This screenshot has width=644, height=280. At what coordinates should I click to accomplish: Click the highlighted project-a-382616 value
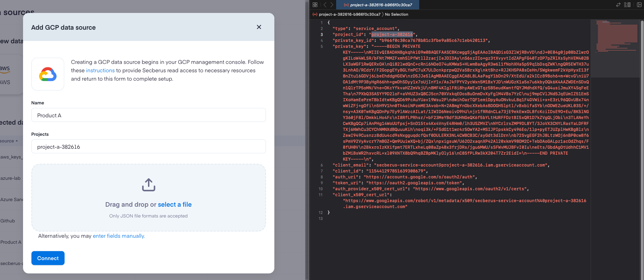tap(392, 35)
